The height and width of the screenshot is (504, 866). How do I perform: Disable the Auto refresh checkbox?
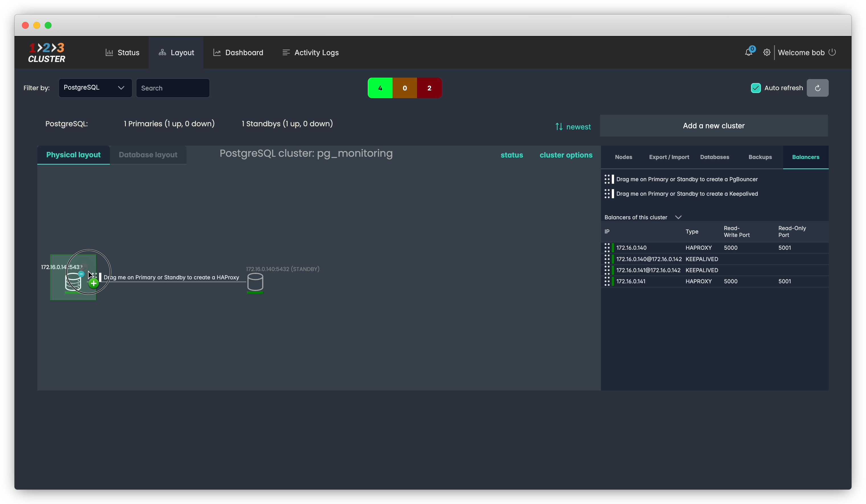(756, 88)
